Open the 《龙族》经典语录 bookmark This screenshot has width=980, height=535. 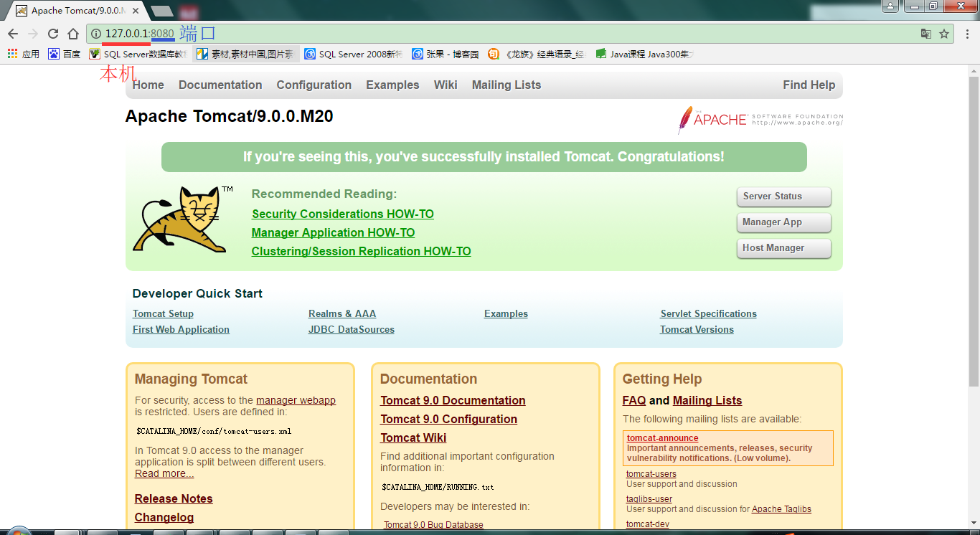point(537,54)
